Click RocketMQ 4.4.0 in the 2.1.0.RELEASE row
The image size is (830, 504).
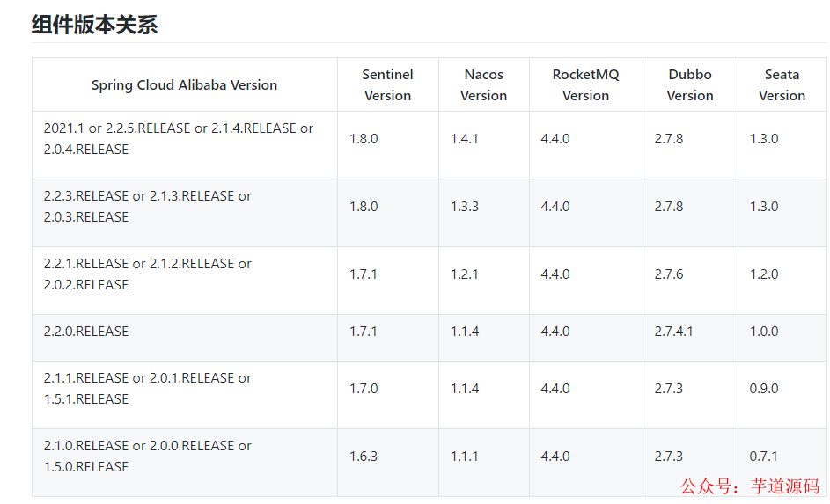(555, 457)
